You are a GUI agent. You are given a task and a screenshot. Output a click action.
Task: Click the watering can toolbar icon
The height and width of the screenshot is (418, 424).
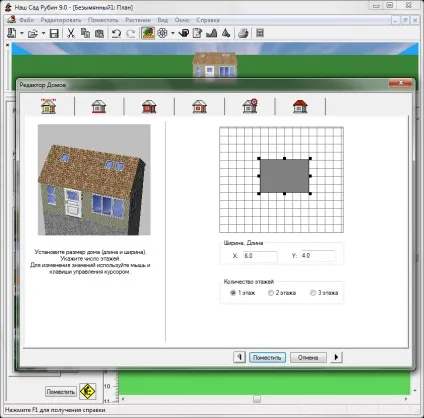click(184, 33)
